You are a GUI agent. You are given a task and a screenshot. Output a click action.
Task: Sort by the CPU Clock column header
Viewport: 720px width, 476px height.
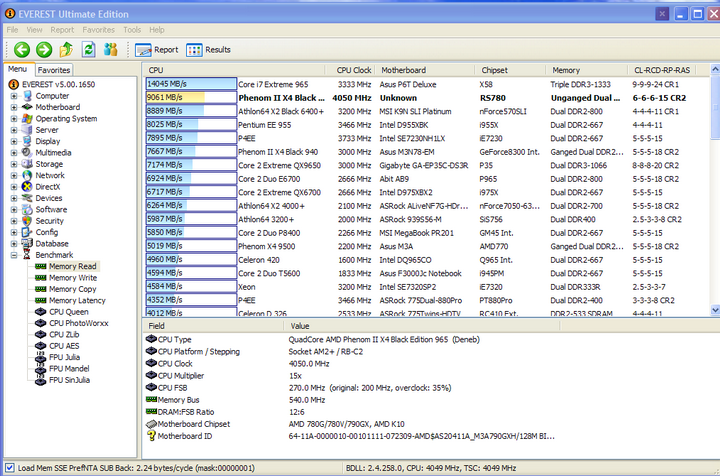tap(351, 70)
